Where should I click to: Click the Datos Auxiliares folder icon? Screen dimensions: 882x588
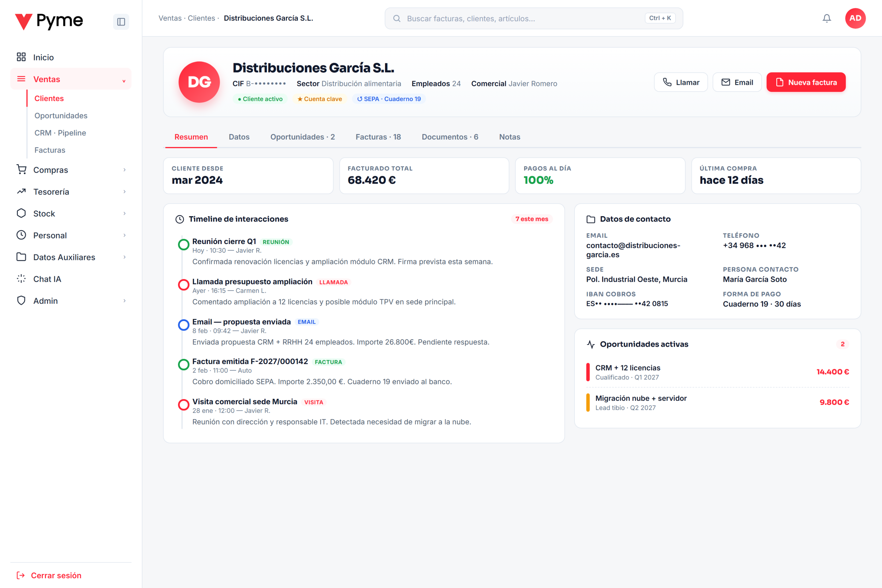(21, 257)
